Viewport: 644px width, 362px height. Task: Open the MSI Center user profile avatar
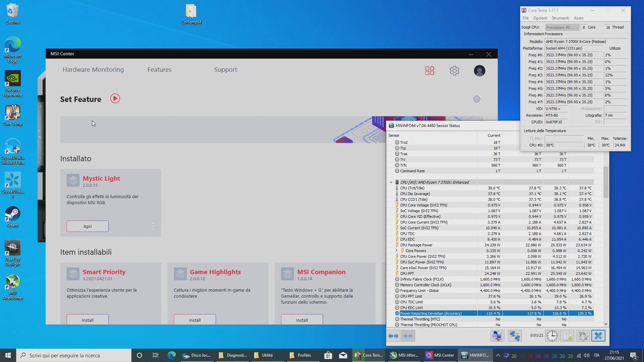479,71
